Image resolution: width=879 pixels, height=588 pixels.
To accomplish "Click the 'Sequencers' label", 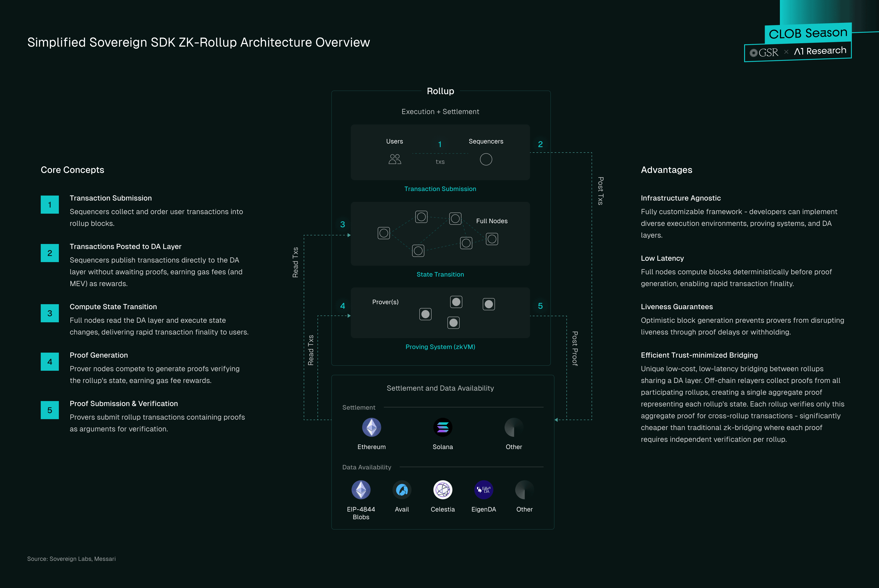I will [486, 141].
